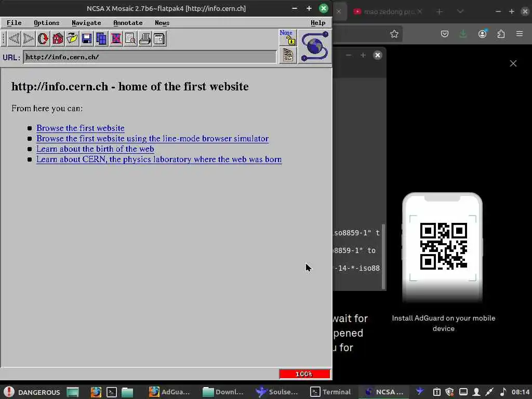Open Pocket in the Firefox toolbar
The image size is (532, 399).
tap(445, 34)
